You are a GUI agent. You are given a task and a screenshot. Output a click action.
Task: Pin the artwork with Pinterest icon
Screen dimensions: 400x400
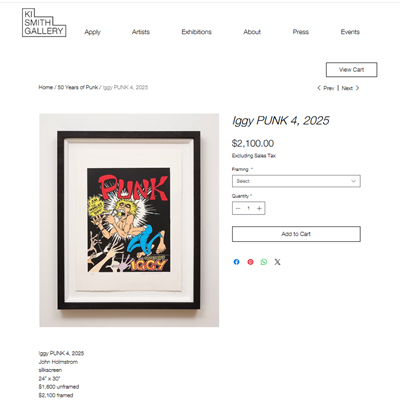(x=250, y=262)
